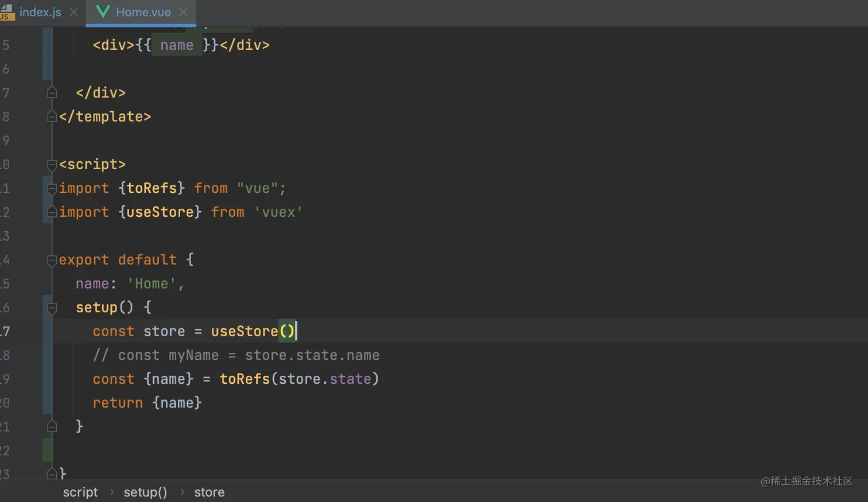The width and height of the screenshot is (868, 502).
Task: Toggle fold marker at the final closing brace
Action: point(52,473)
